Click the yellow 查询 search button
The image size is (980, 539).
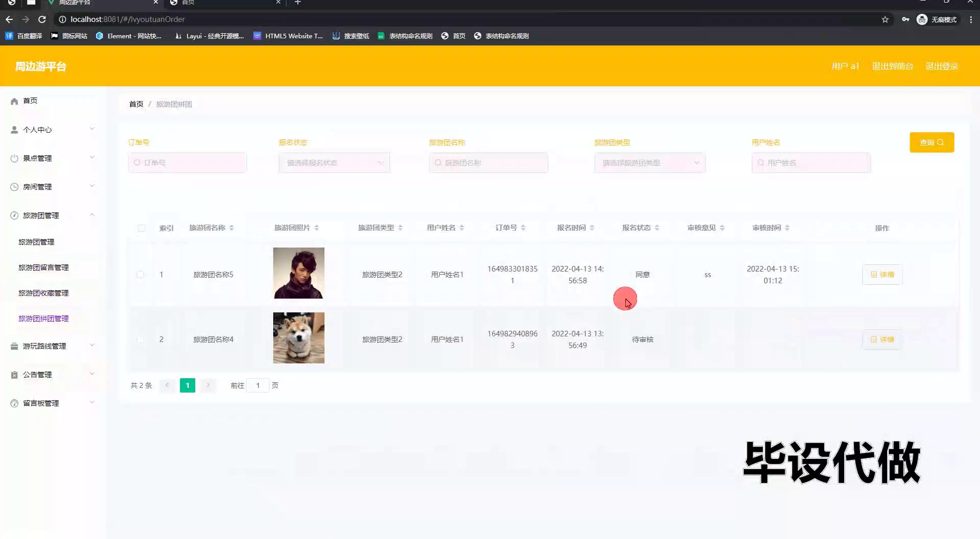click(x=932, y=142)
